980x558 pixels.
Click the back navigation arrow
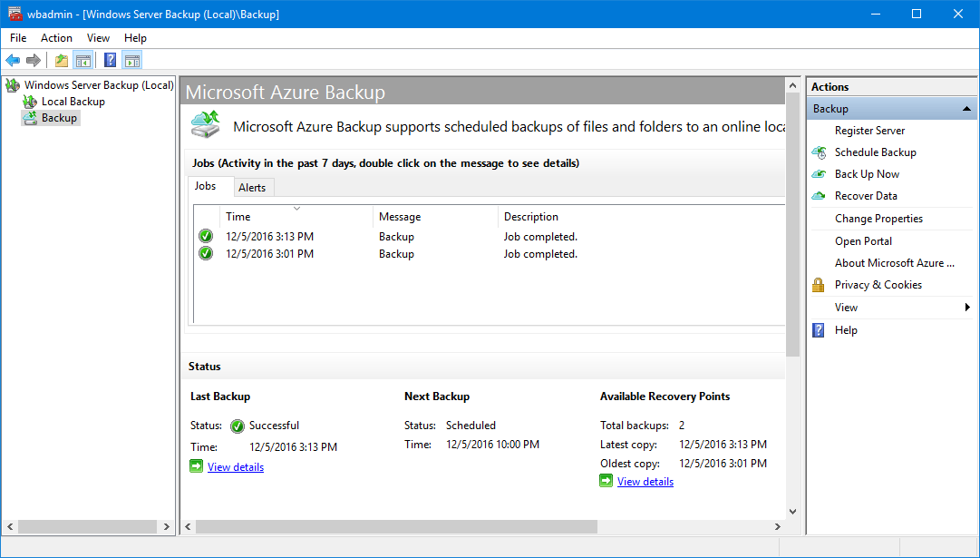click(12, 60)
